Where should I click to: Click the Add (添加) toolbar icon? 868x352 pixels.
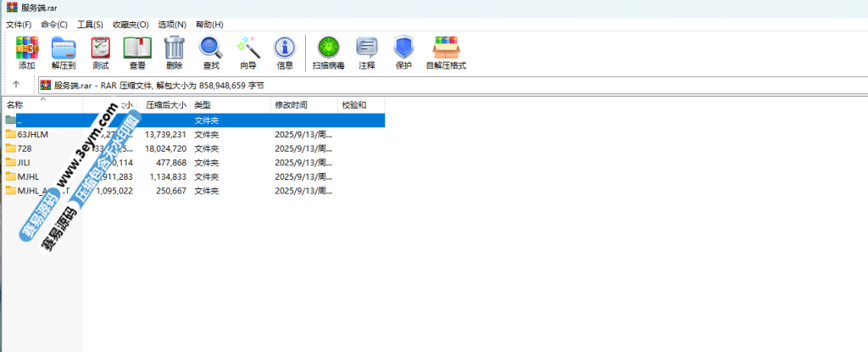[27, 51]
